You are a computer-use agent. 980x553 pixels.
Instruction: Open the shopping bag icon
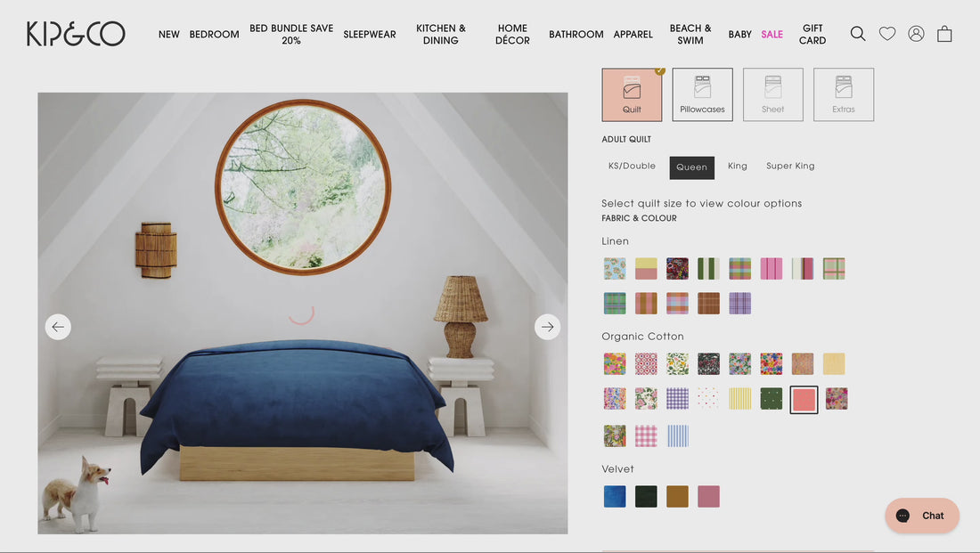coord(944,34)
